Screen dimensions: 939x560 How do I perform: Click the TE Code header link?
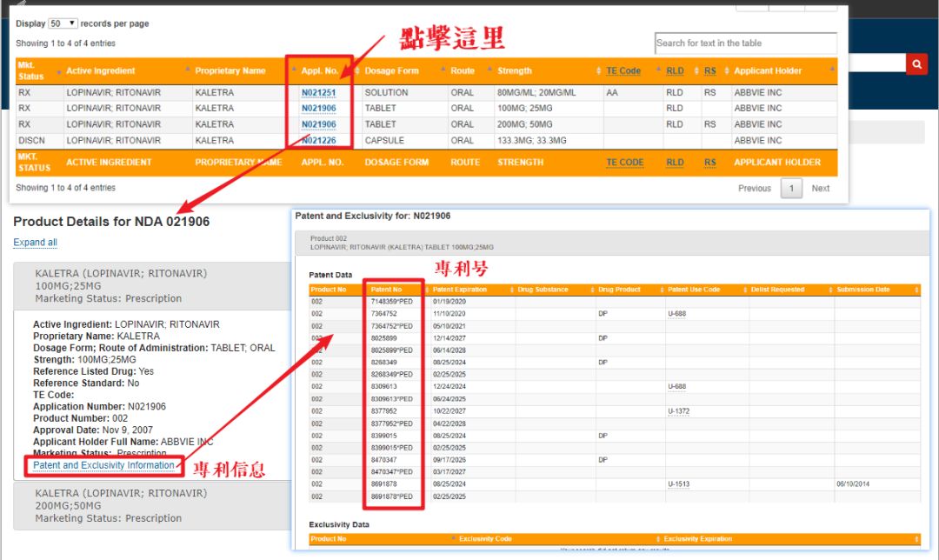click(x=623, y=70)
